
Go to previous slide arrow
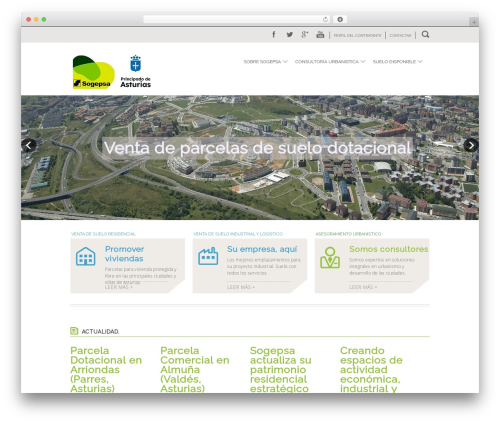29,145
